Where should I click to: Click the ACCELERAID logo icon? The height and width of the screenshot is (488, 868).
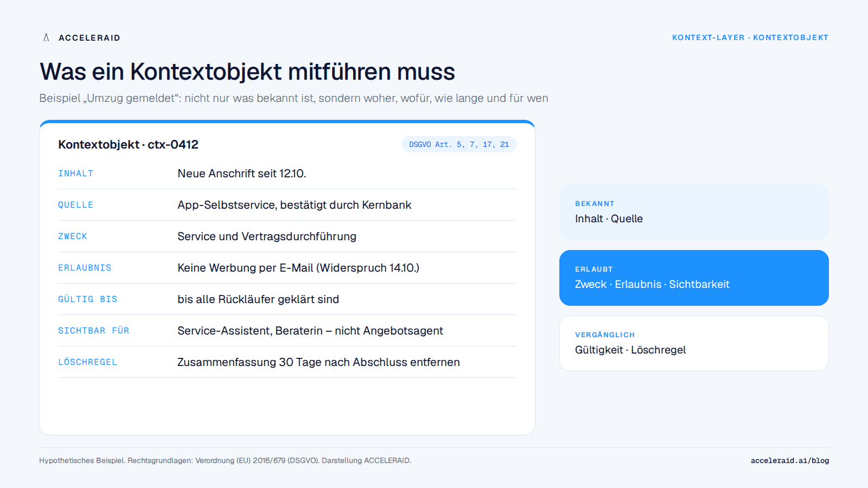click(46, 37)
